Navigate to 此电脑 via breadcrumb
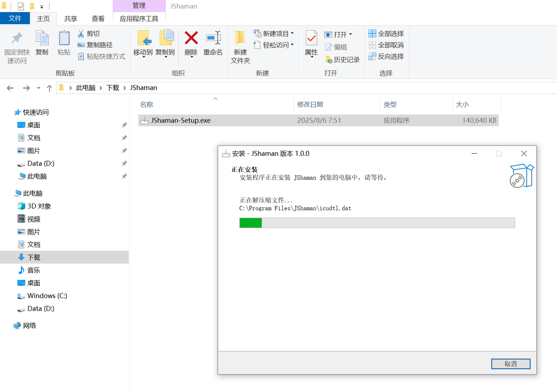Viewport: 557px width, 392px height. point(85,87)
